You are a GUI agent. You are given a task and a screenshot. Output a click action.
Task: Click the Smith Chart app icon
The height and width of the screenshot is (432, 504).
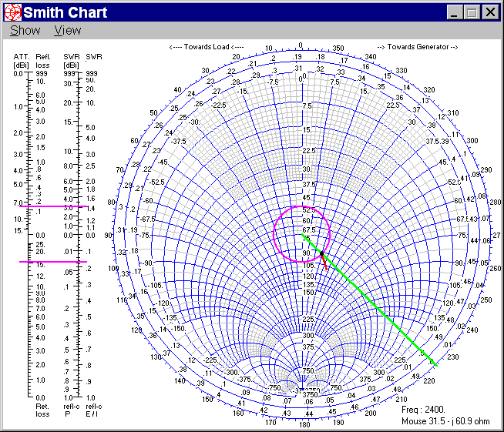(13, 12)
